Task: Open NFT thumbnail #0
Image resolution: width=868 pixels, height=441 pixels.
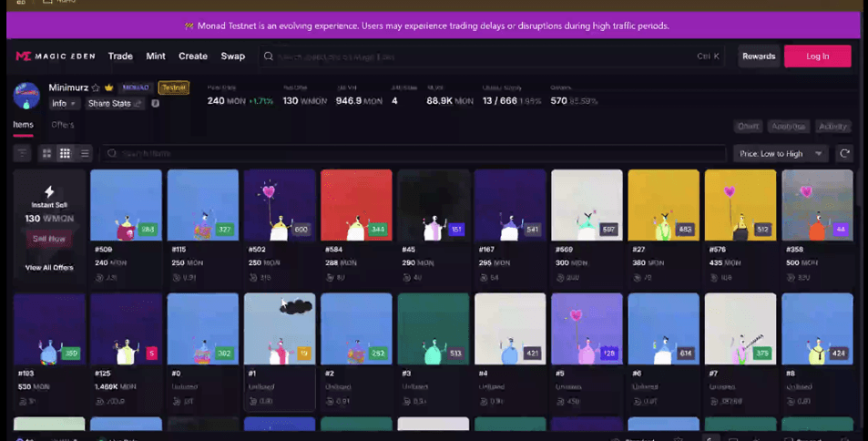Action: (x=202, y=329)
